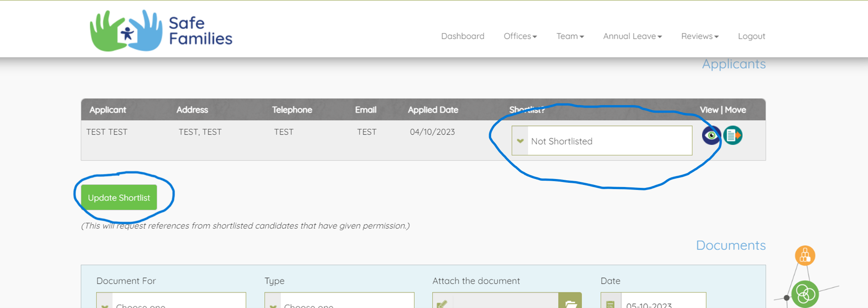Screen dimensions: 868x308
Task: Click the date field showing 05-10-2023
Action: [663, 303]
